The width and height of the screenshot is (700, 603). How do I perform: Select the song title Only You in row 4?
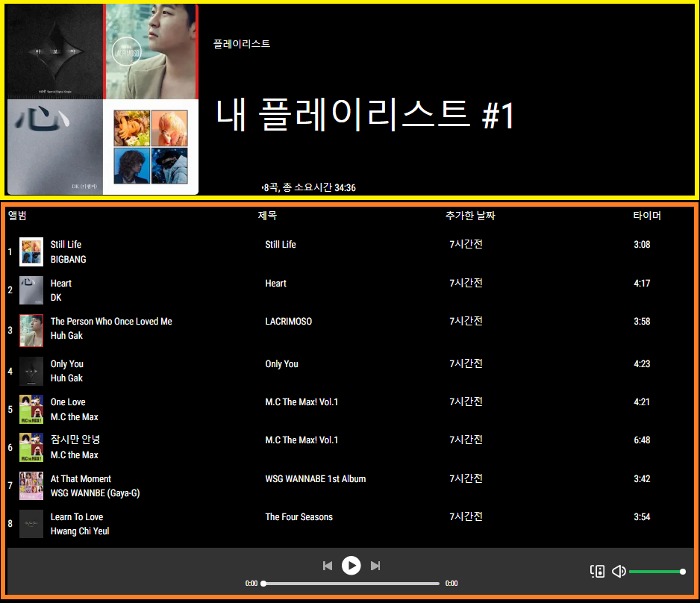[x=67, y=363]
